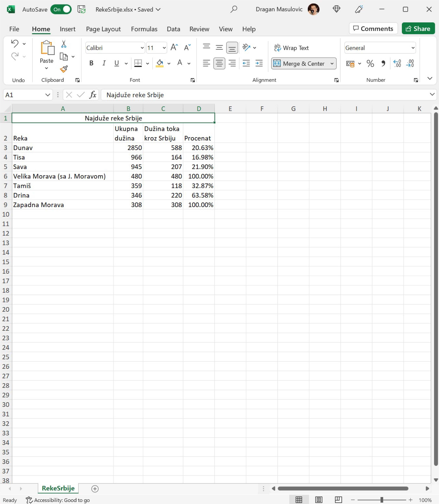
Task: Open Merge & Center options arrow
Action: (332, 64)
